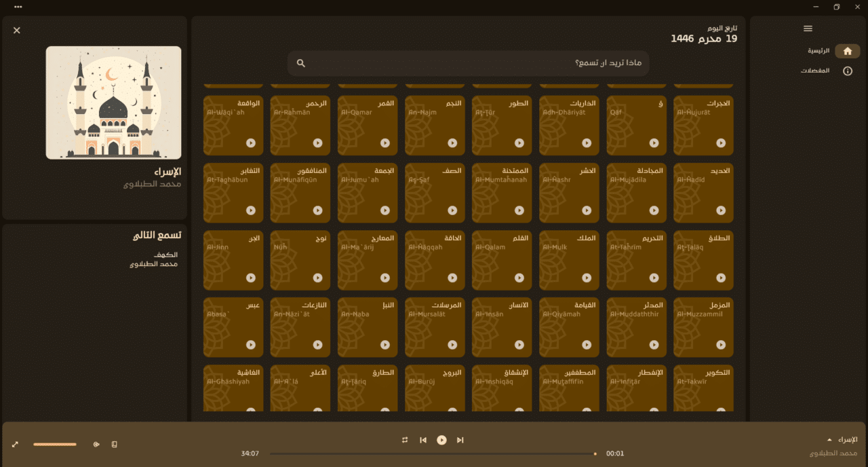This screenshot has width=868, height=467.
Task: Select الكهف in the up-next list
Action: [165, 255]
